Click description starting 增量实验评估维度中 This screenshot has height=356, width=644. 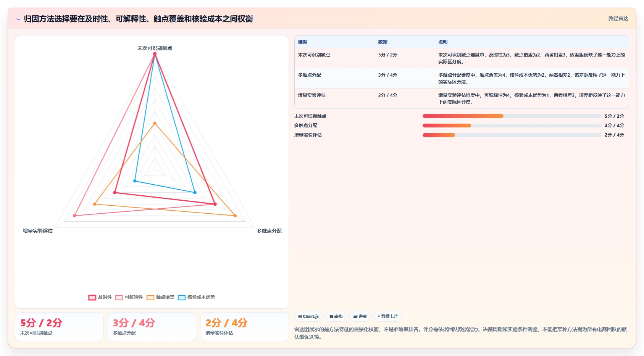(531, 99)
